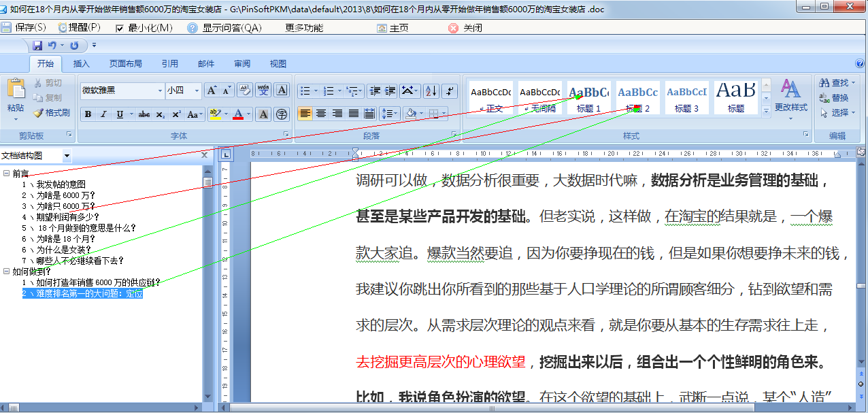
Task: Click the Sort (A-Z) icon
Action: point(431,91)
